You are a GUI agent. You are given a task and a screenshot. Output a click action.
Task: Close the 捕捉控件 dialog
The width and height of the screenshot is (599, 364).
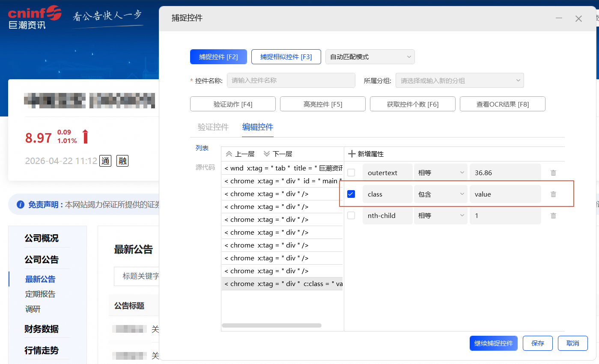pos(578,18)
